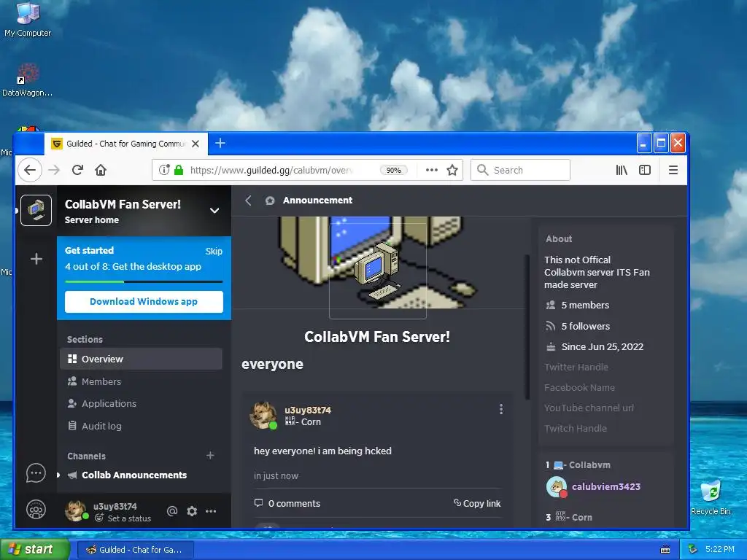Click taskbar clock 5:22 PM
The height and width of the screenshot is (560, 747).
pyautogui.click(x=720, y=549)
